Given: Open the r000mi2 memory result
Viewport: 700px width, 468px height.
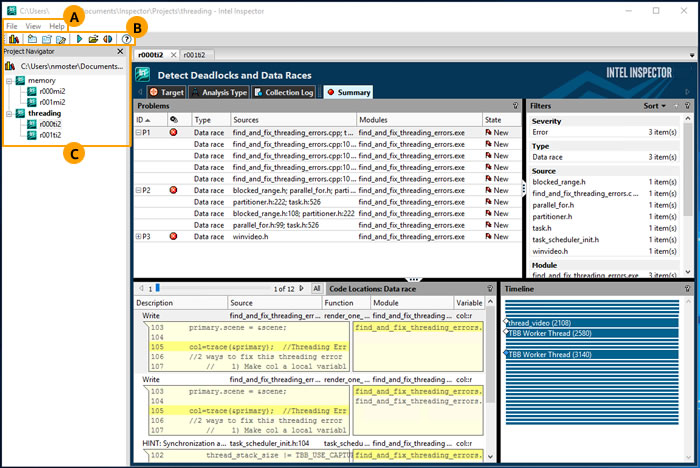Looking at the screenshot, I should [52, 90].
